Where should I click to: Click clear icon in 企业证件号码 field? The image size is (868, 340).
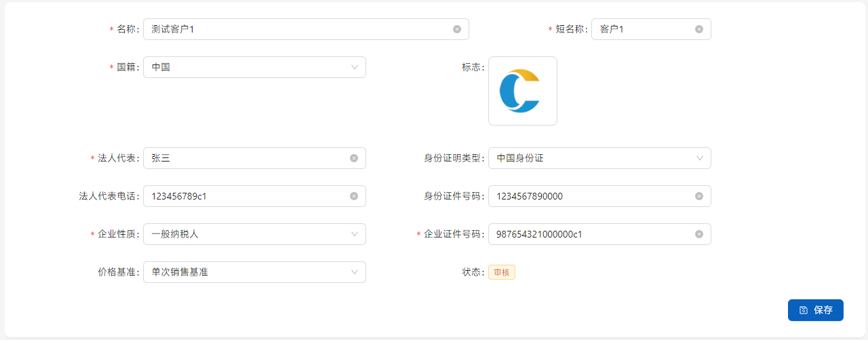[x=699, y=234]
